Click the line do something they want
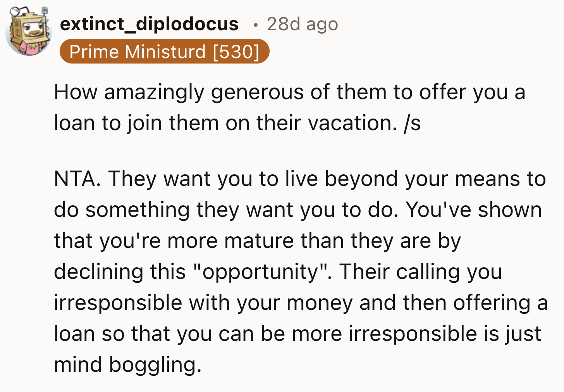The width and height of the screenshot is (564, 392). [298, 210]
